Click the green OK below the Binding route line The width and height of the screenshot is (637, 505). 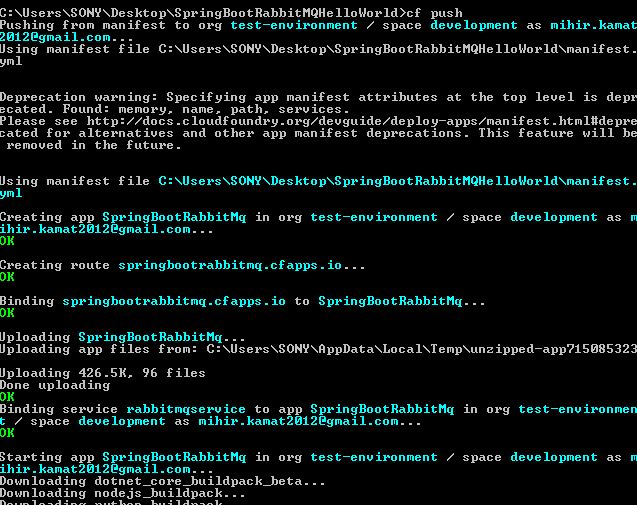[7, 313]
